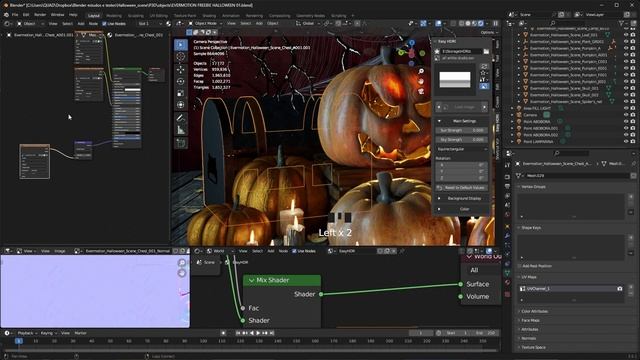Open HDRI folder browser icon in Easy HDRI

[486, 51]
